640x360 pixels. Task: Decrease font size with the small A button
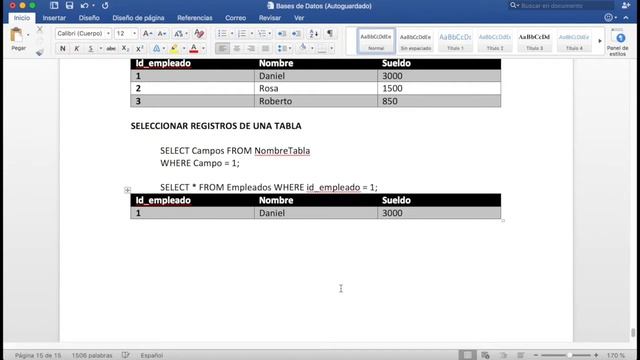(x=162, y=33)
